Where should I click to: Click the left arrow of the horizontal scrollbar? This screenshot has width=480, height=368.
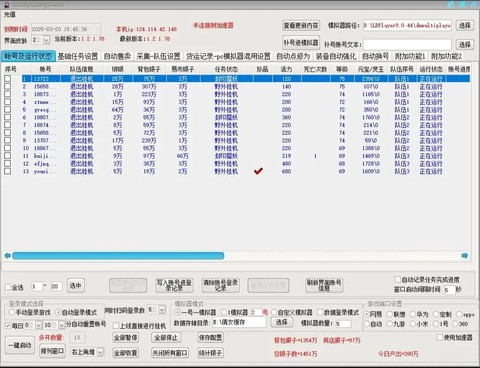7,256
